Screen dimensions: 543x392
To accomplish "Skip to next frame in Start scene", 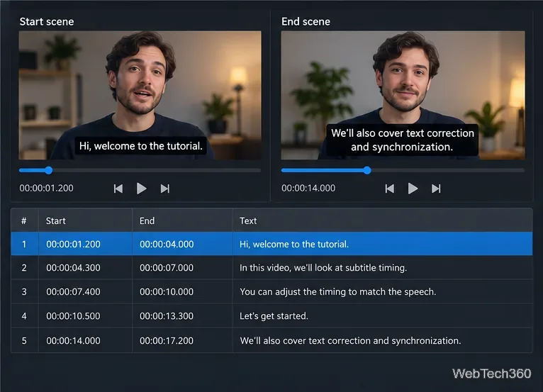I will click(x=165, y=189).
